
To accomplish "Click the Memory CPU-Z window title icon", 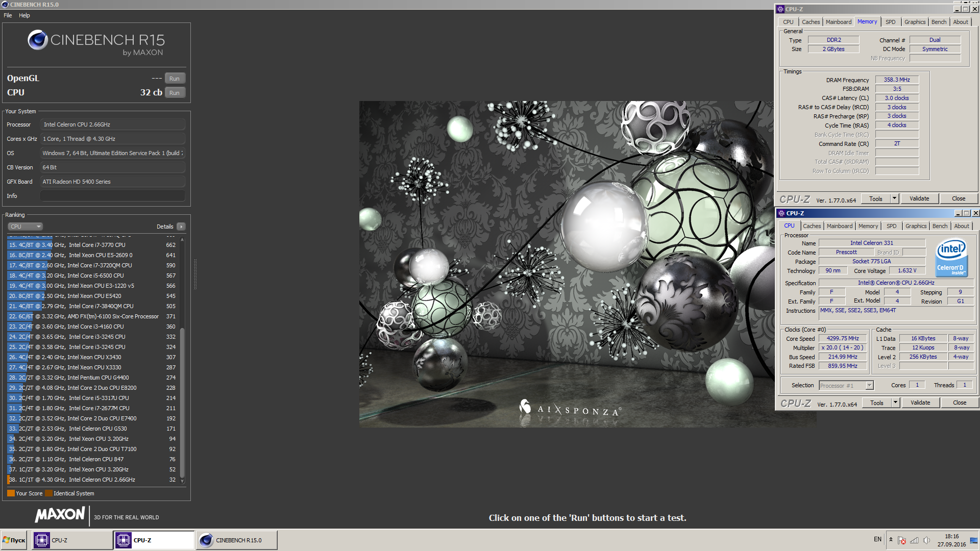I will click(x=780, y=9).
